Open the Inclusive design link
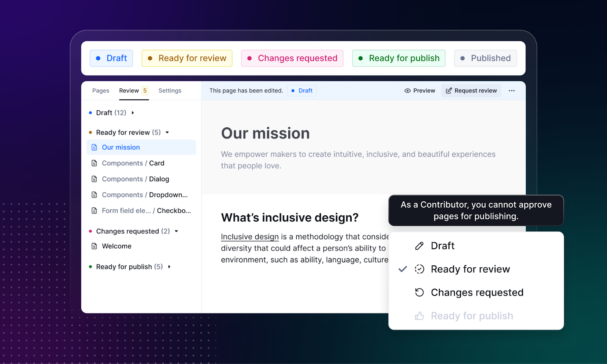The image size is (607, 364). coord(250,237)
